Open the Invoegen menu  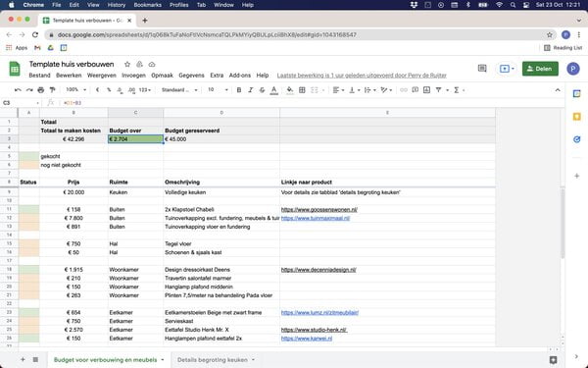tap(133, 76)
